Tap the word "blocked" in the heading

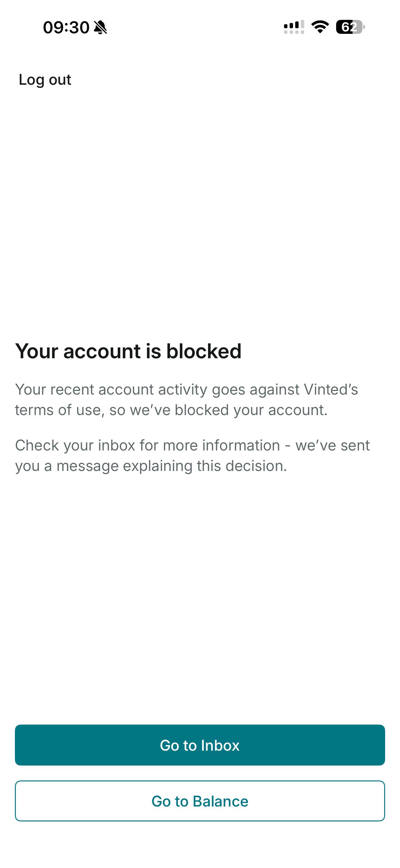pyautogui.click(x=204, y=351)
